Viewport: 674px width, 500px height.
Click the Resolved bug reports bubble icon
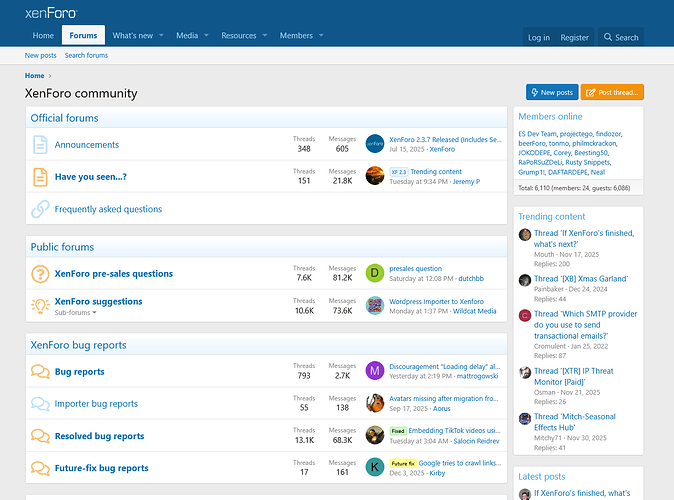point(40,436)
